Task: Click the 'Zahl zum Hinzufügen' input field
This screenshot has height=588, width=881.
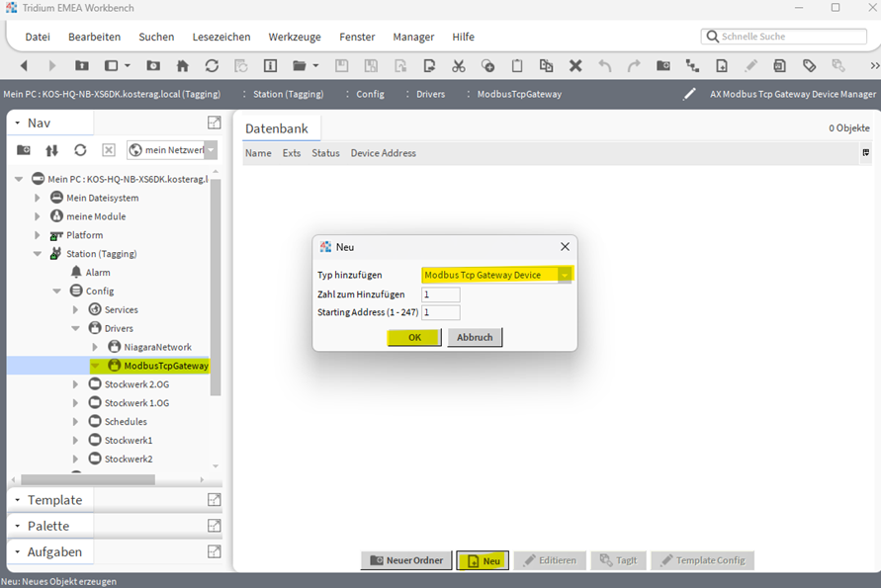Action: coord(441,294)
